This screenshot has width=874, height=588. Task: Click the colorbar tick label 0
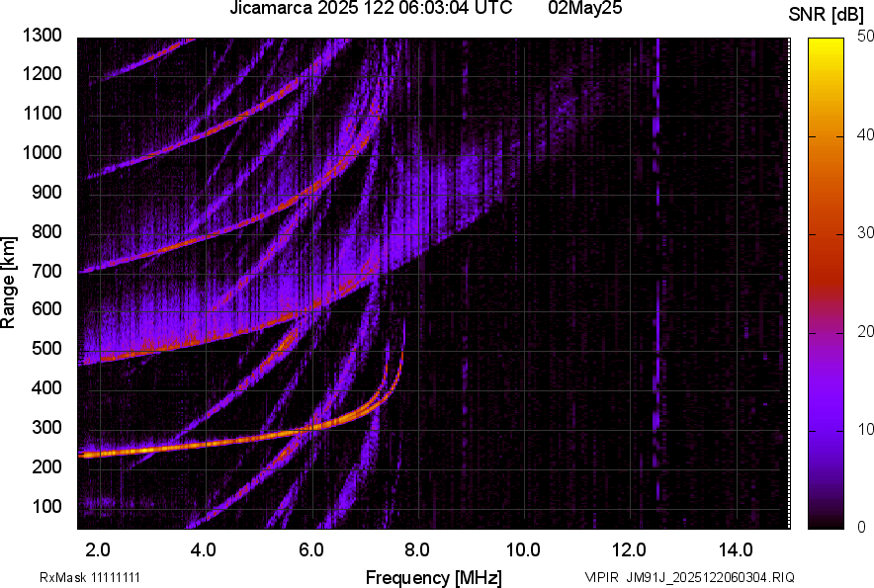point(861,527)
